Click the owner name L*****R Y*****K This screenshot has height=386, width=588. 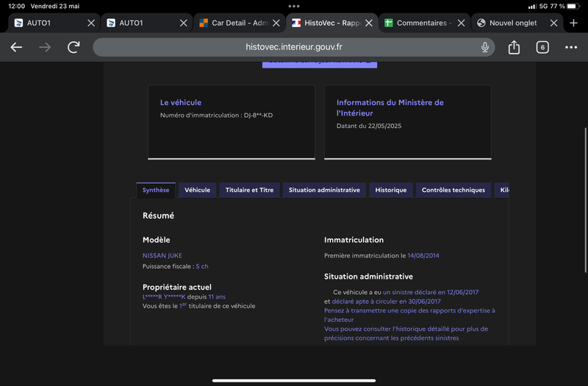pyautogui.click(x=164, y=297)
